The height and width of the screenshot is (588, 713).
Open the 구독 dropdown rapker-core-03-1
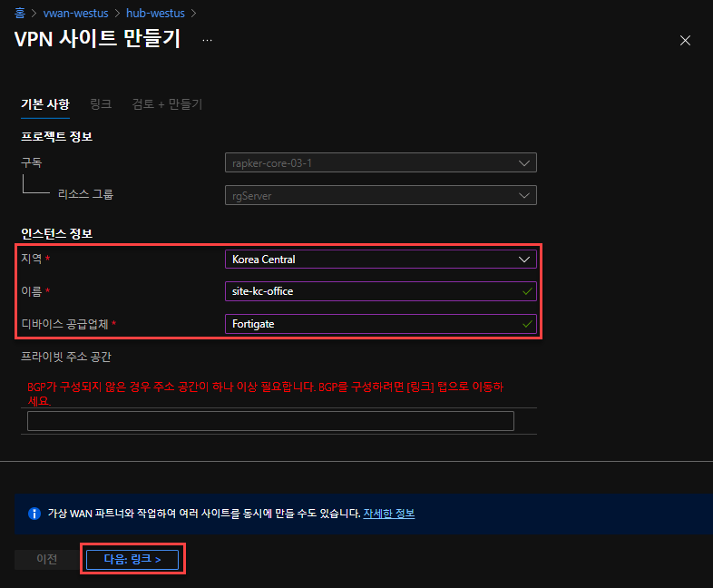[x=381, y=162]
